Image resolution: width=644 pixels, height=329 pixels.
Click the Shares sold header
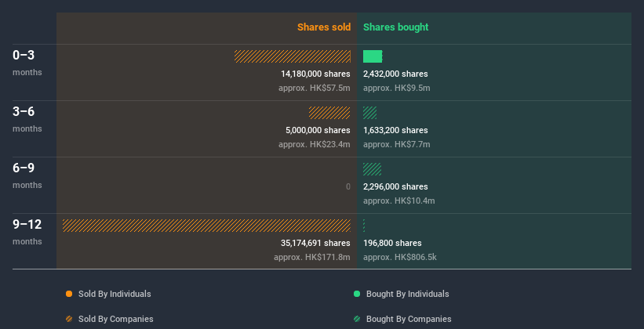click(x=324, y=27)
